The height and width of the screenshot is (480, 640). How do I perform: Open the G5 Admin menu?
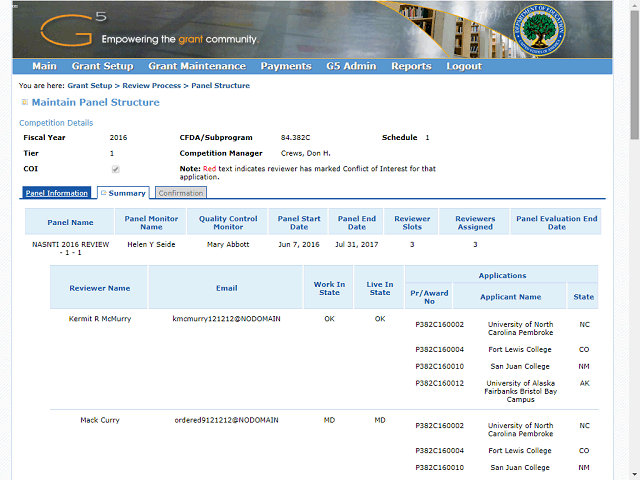coord(351,66)
